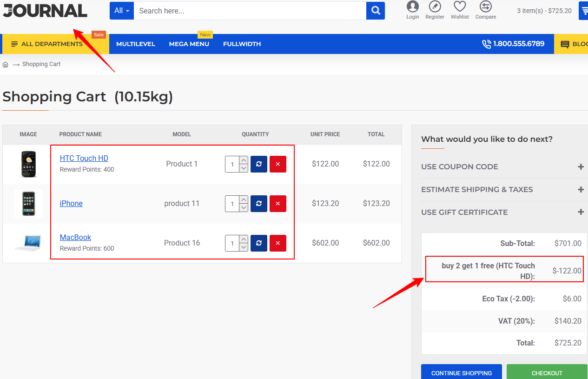Click the 3 item(s) - $725.20 cart summary
Viewport: 588px width, 379px height.
point(544,11)
